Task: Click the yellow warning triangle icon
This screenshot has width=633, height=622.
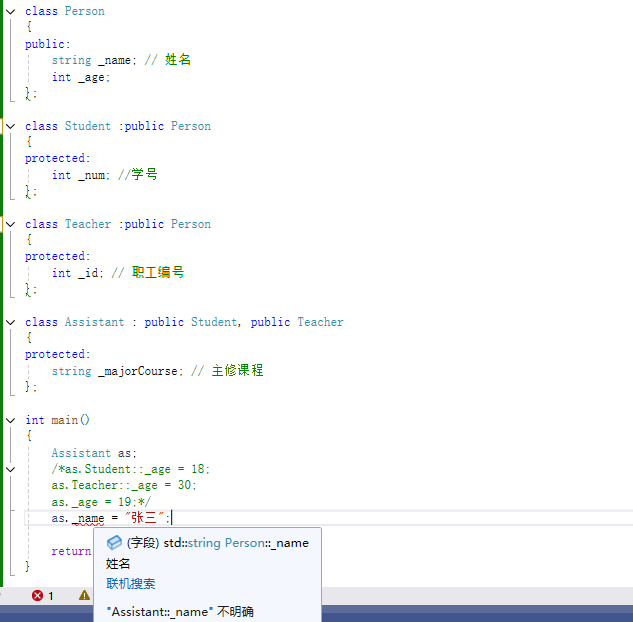Action: pyautogui.click(x=84, y=595)
